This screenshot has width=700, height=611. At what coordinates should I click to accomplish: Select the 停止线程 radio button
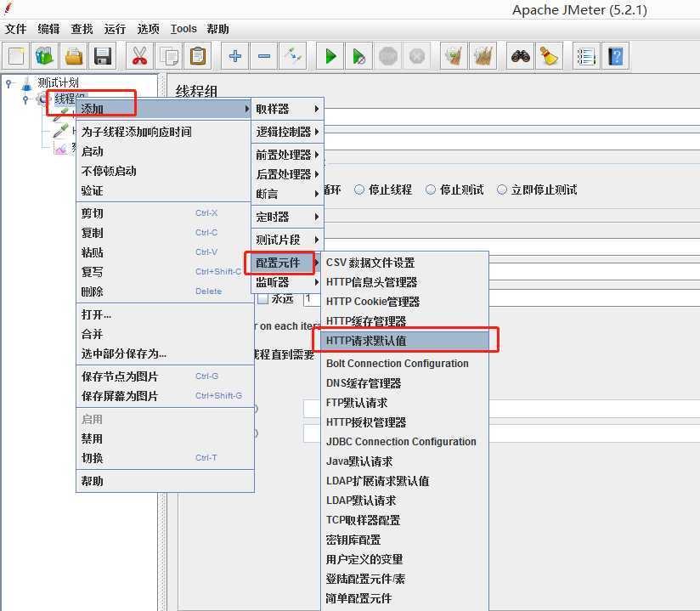[359, 190]
